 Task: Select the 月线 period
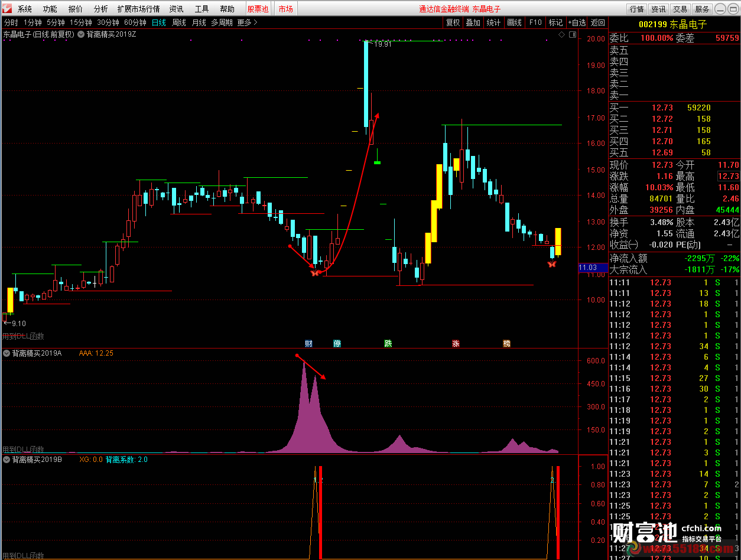199,22
